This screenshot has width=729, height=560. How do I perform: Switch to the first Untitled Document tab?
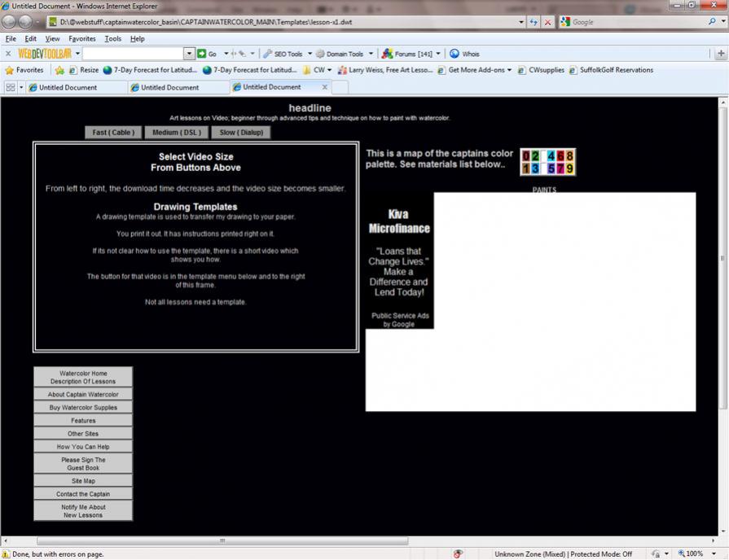pyautogui.click(x=77, y=87)
